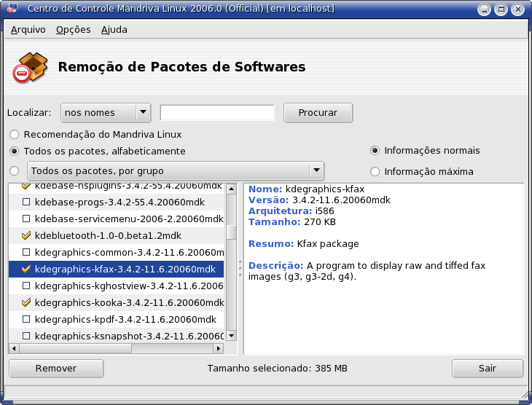Image resolution: width=532 pixels, height=405 pixels.
Task: Open the Ajuda menu
Action: 114,30
